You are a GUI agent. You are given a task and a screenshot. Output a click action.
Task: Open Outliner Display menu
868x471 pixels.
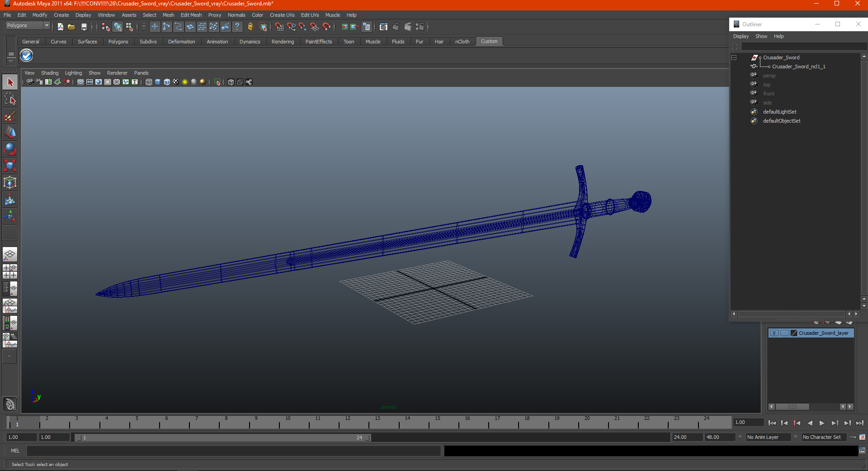741,36
